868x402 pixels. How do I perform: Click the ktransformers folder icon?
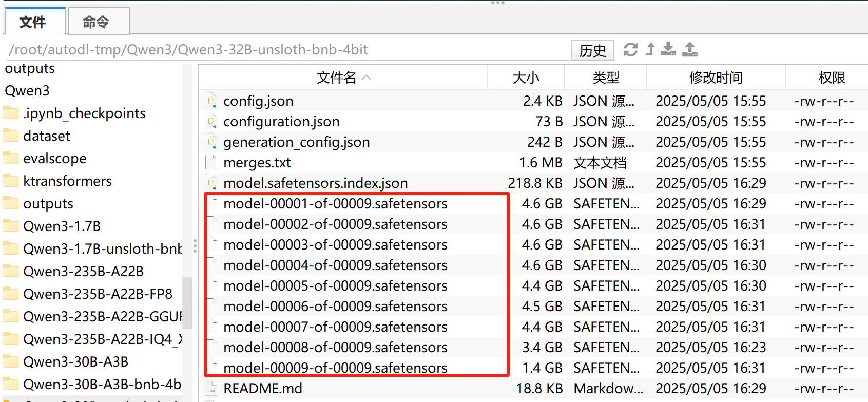tap(11, 181)
